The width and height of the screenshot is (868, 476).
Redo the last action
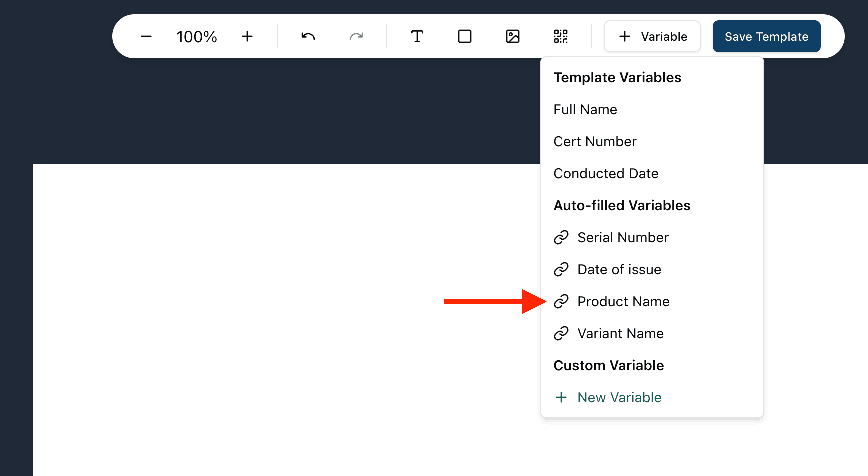(x=356, y=36)
